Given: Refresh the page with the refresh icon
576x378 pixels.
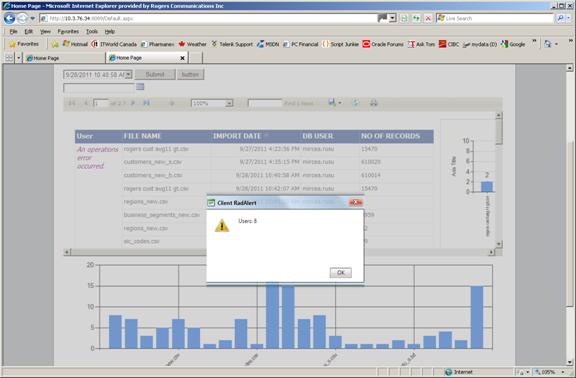Looking at the screenshot, I should [x=416, y=18].
